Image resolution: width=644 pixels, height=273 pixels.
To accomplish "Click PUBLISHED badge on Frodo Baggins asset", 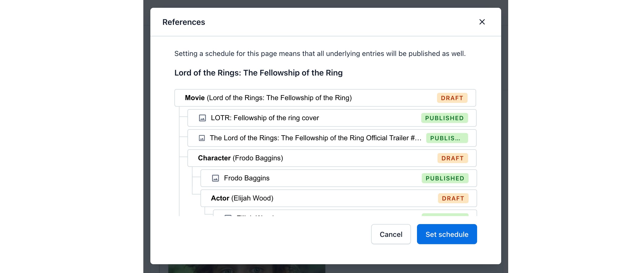I will [445, 178].
